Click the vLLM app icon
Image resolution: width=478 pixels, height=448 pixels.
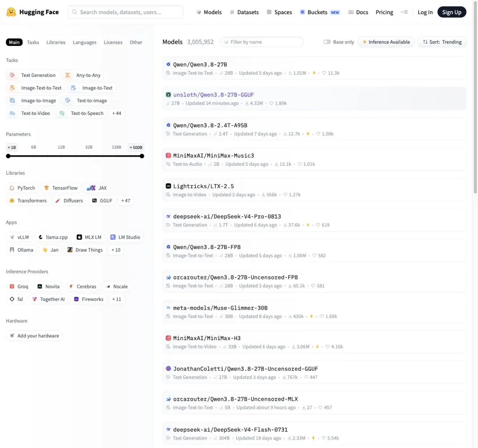tap(12, 237)
